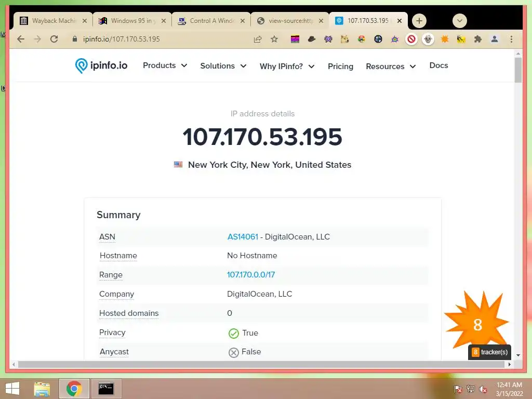
Task: Open the Chrome three-dot menu
Action: (511, 39)
